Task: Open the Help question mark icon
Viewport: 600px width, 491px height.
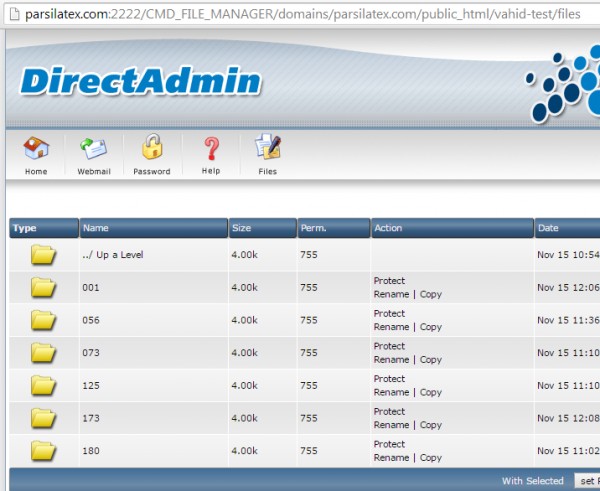Action: [x=211, y=150]
